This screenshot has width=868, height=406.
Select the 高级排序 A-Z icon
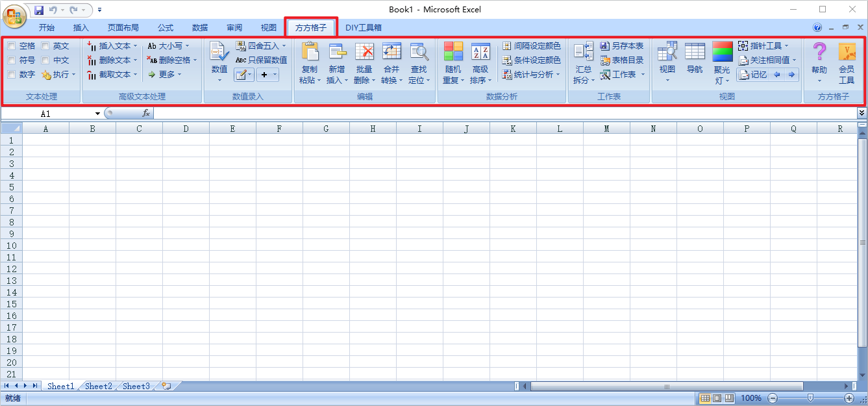coord(480,52)
